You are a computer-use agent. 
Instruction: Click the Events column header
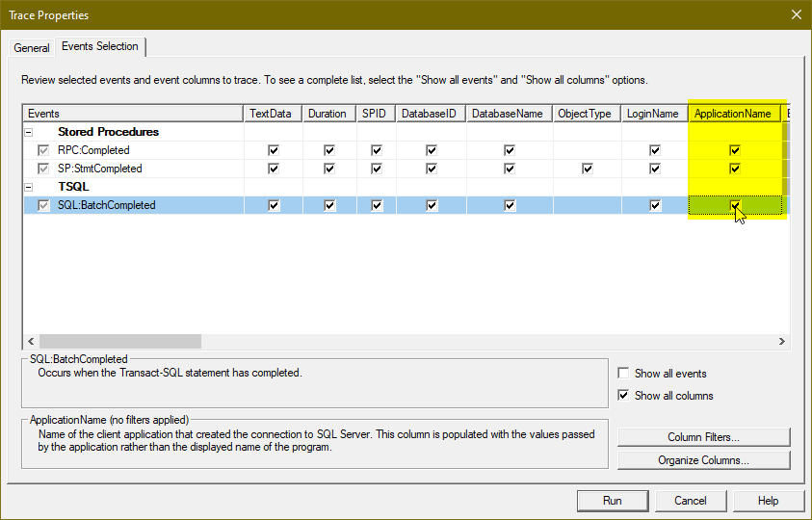[x=133, y=114]
